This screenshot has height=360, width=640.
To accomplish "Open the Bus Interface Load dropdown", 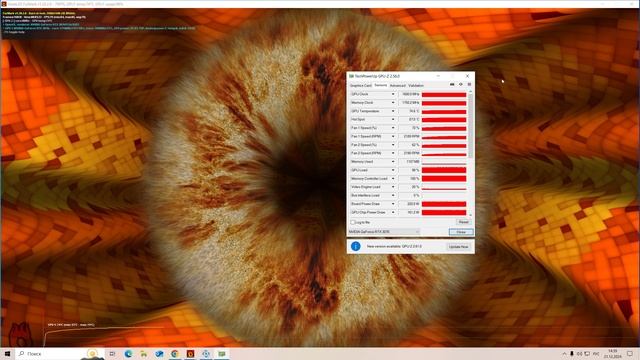I will pyautogui.click(x=393, y=195).
